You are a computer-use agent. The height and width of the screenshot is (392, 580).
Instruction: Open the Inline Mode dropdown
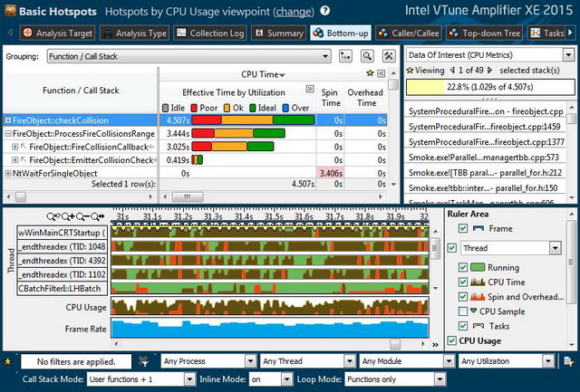coord(286,379)
